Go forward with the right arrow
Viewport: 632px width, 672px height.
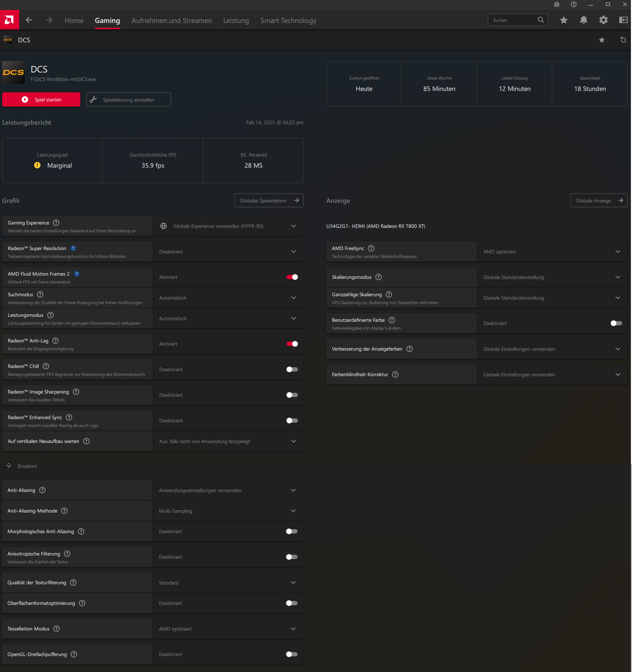tap(49, 20)
